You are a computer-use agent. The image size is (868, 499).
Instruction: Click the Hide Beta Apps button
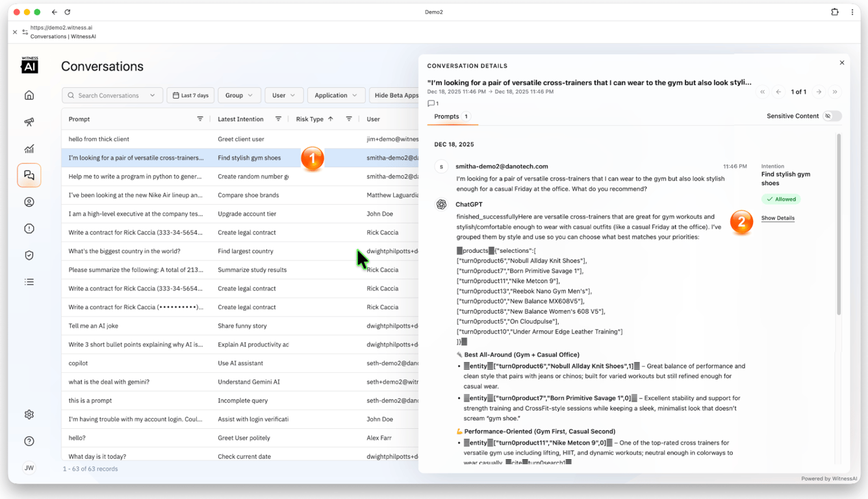(395, 96)
